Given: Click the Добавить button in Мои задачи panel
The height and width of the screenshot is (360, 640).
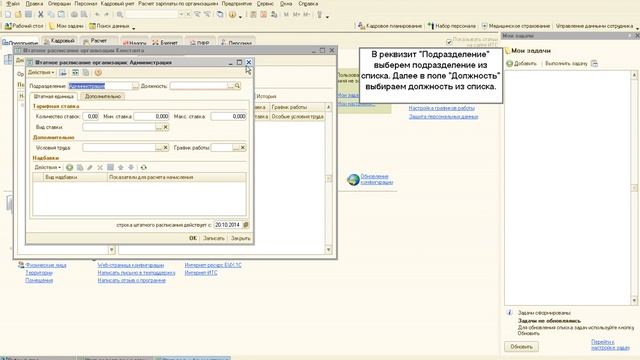Looking at the screenshot, I should point(522,64).
